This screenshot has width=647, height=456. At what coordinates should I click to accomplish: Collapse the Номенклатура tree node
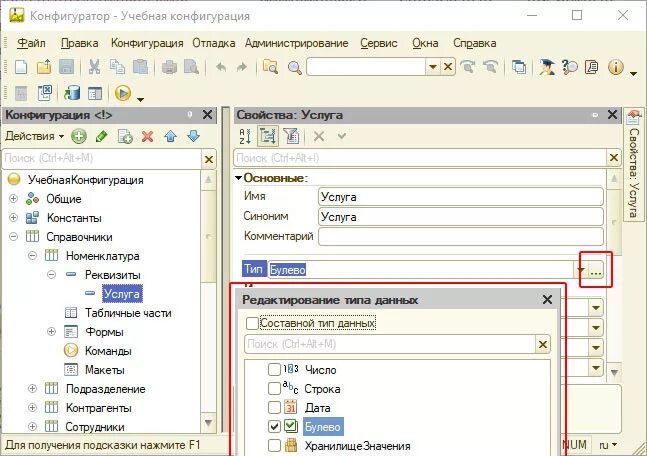(x=32, y=256)
